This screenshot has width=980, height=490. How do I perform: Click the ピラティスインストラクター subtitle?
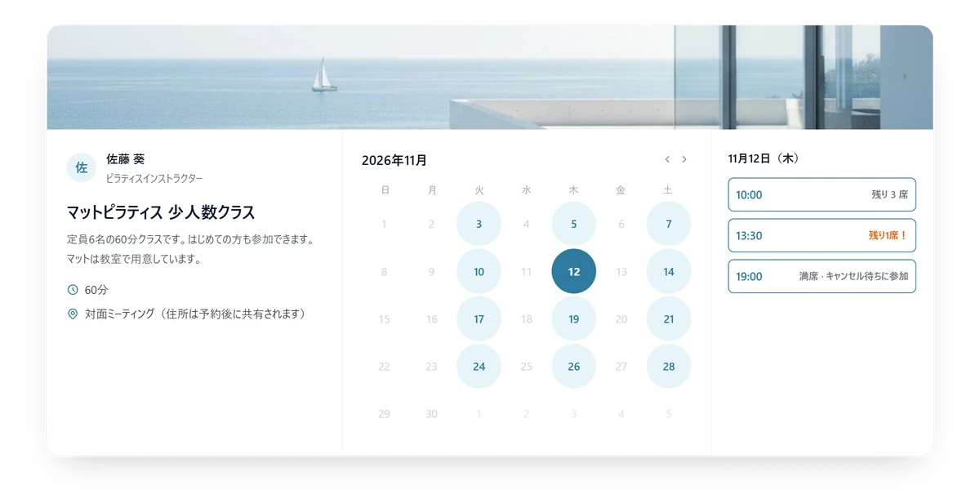point(154,178)
